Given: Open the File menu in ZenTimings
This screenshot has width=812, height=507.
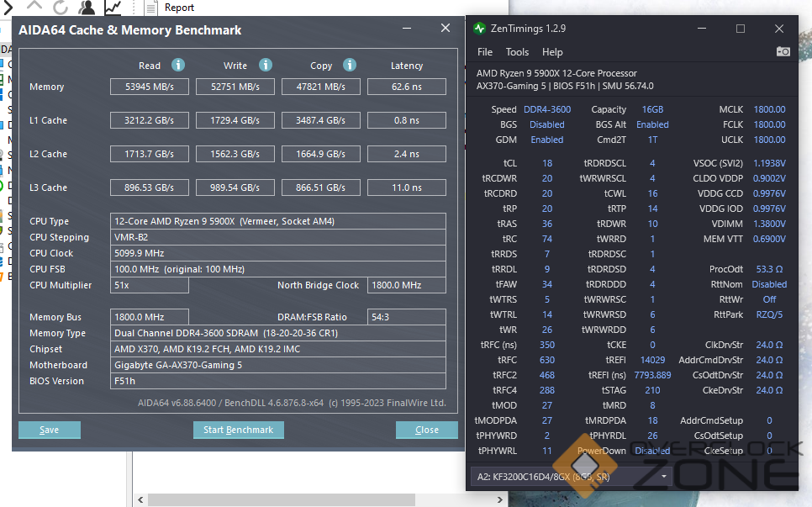Looking at the screenshot, I should (x=485, y=52).
